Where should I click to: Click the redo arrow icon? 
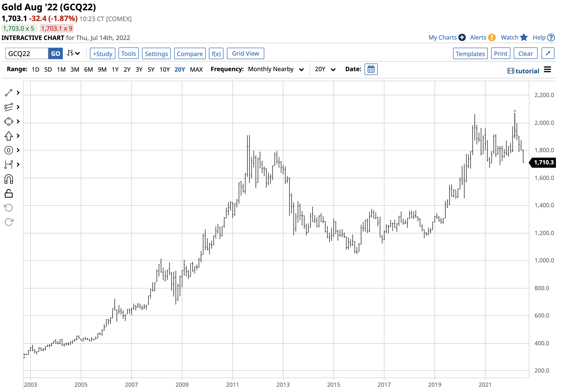(9, 222)
